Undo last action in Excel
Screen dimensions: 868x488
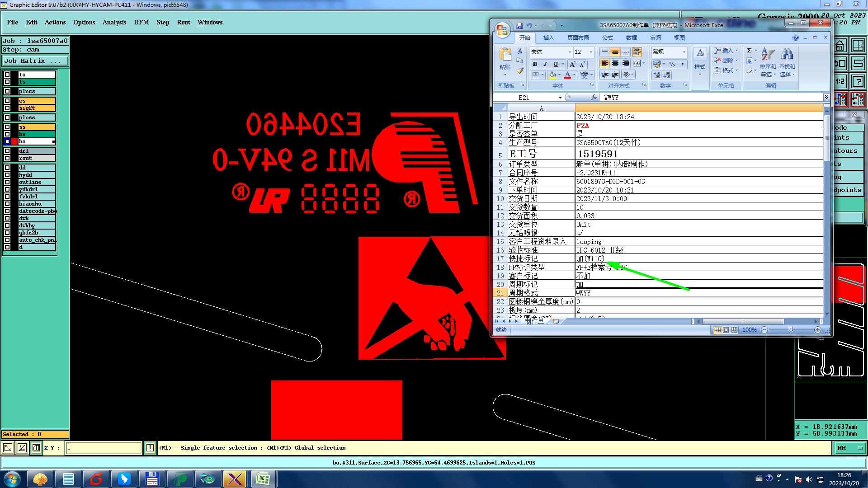(529, 26)
